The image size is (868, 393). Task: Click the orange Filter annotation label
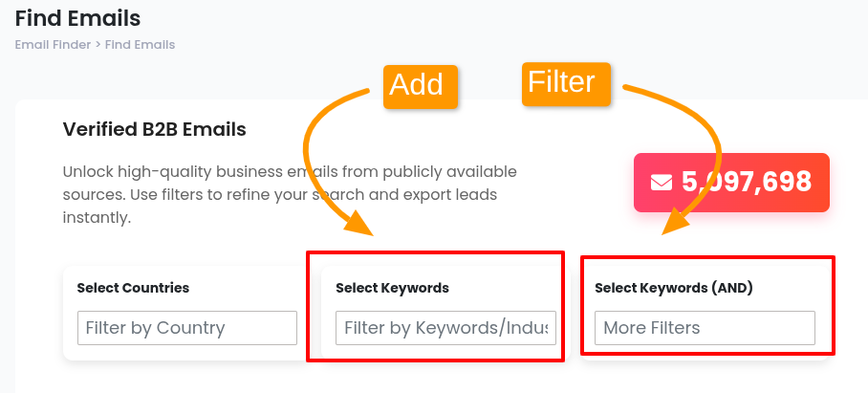[562, 82]
